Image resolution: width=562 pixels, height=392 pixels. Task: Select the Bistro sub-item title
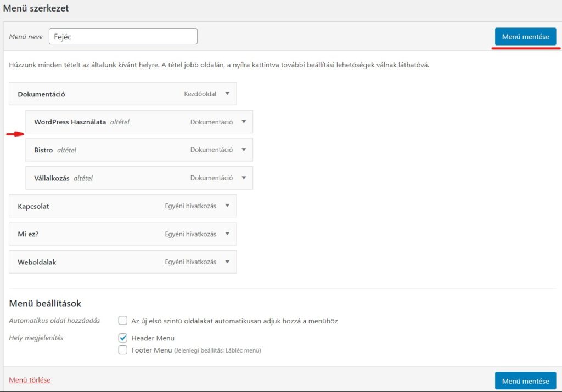click(x=43, y=150)
